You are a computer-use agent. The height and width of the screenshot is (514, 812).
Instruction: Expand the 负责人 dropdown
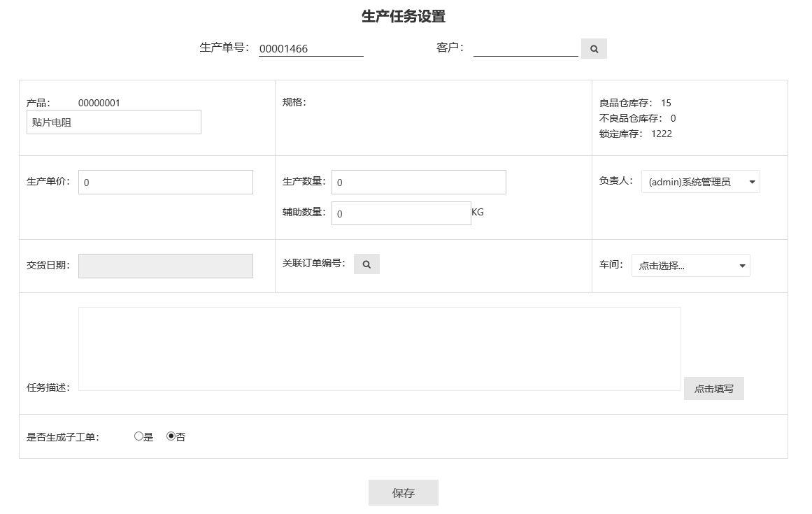700,182
